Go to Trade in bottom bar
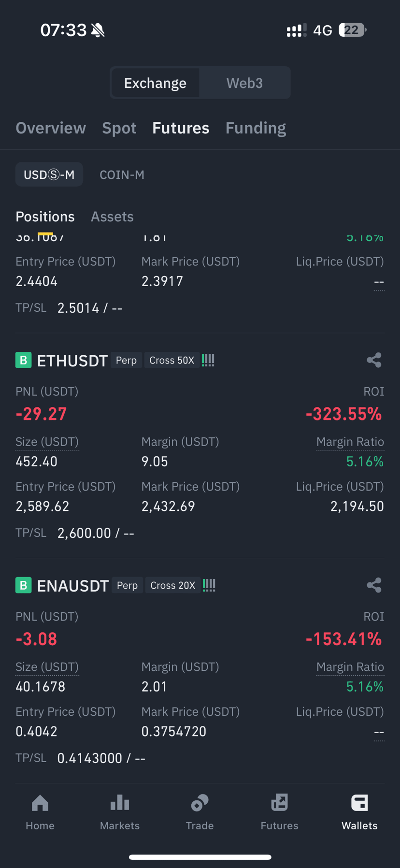This screenshot has height=868, width=400. click(x=200, y=812)
